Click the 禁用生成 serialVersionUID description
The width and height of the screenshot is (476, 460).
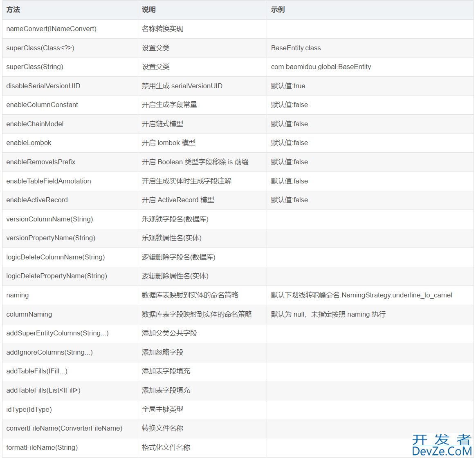182,86
